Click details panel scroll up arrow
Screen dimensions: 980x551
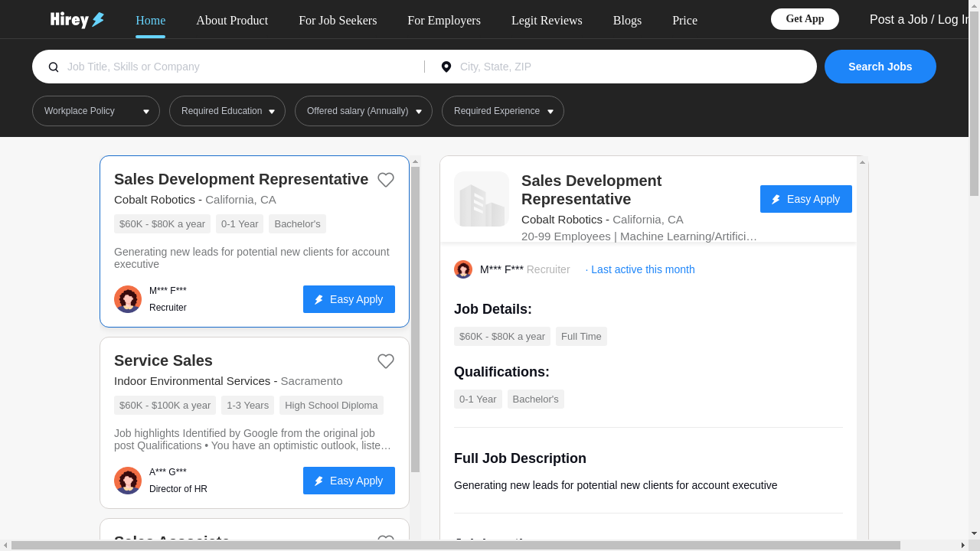tap(862, 162)
